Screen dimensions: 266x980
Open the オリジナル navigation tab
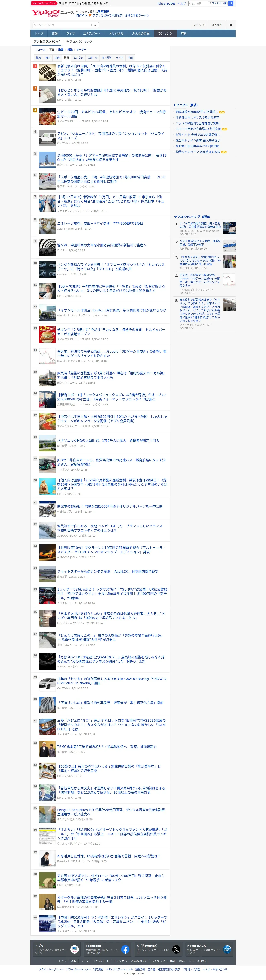(x=116, y=34)
